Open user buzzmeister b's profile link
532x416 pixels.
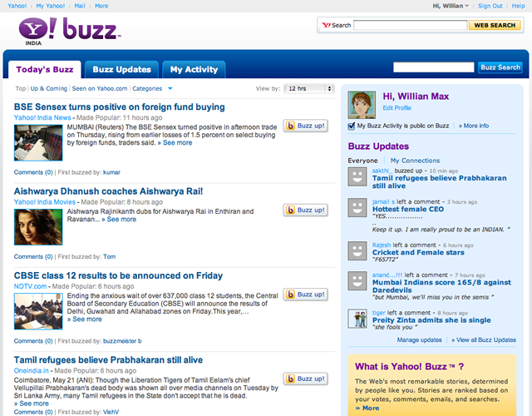coord(122,341)
